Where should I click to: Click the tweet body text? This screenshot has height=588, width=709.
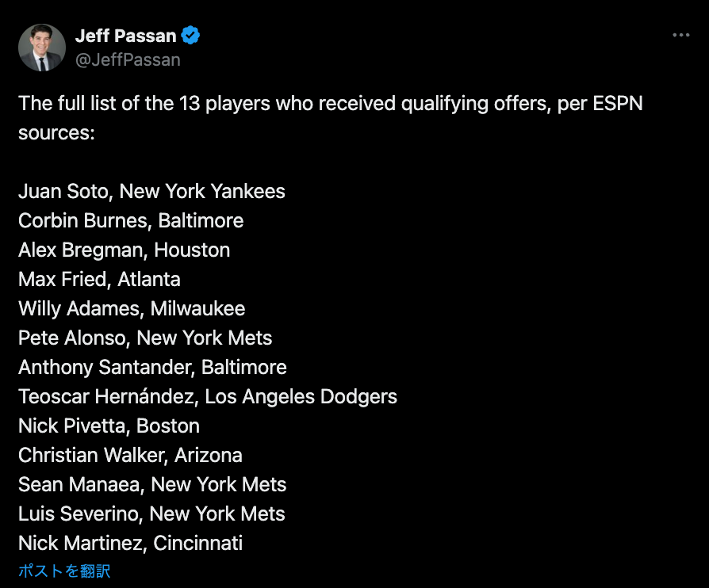pyautogui.click(x=317, y=117)
